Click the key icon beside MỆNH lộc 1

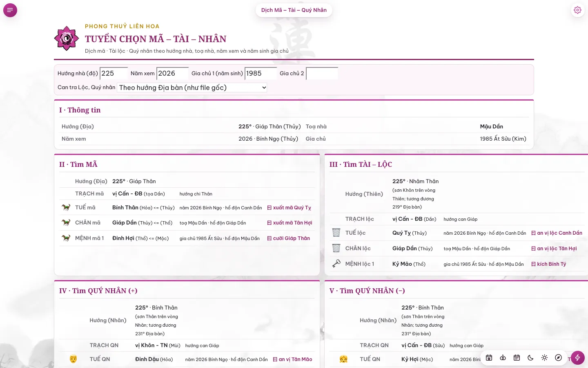coord(336,264)
